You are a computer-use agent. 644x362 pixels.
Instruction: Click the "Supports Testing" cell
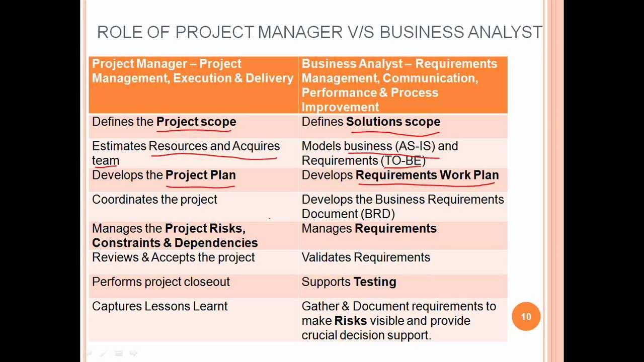pyautogui.click(x=349, y=282)
